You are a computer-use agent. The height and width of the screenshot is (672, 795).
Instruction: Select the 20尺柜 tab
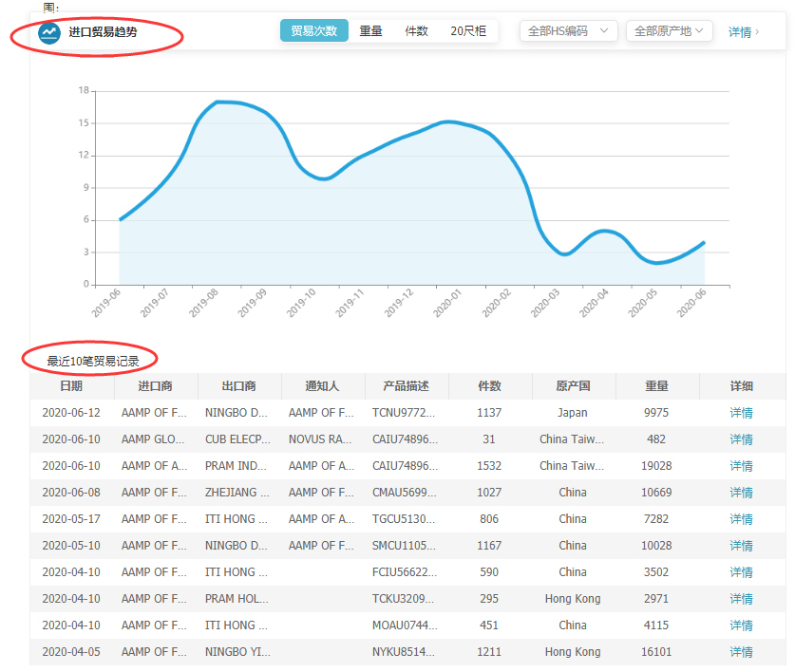467,31
